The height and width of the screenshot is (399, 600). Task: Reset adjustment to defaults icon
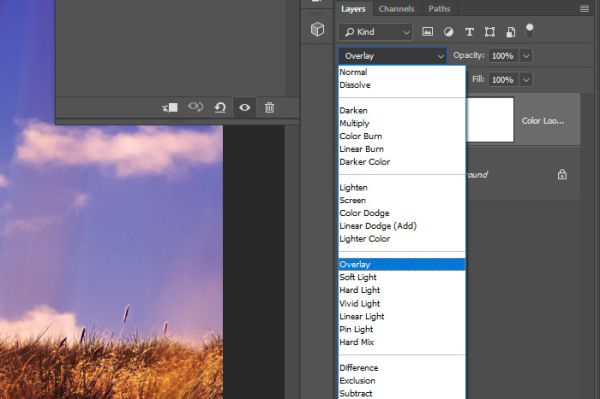(220, 108)
